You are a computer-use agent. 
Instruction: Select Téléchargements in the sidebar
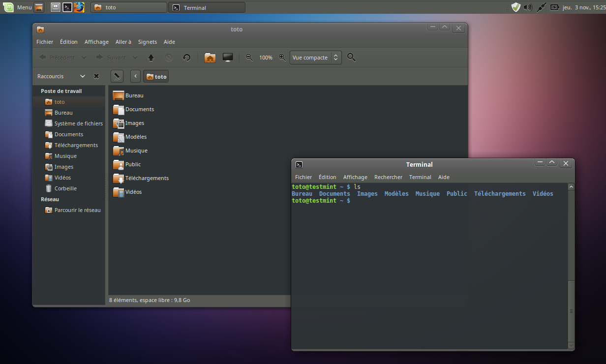click(76, 145)
